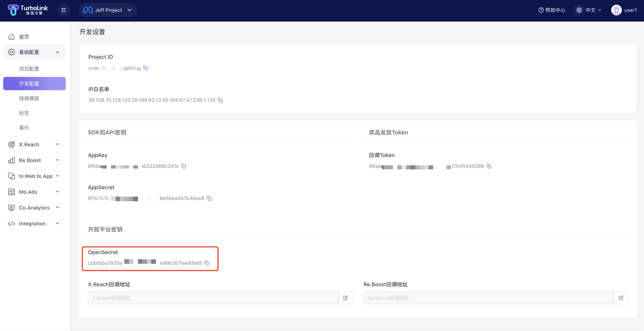Click the user1 profile avatar

[x=616, y=10]
